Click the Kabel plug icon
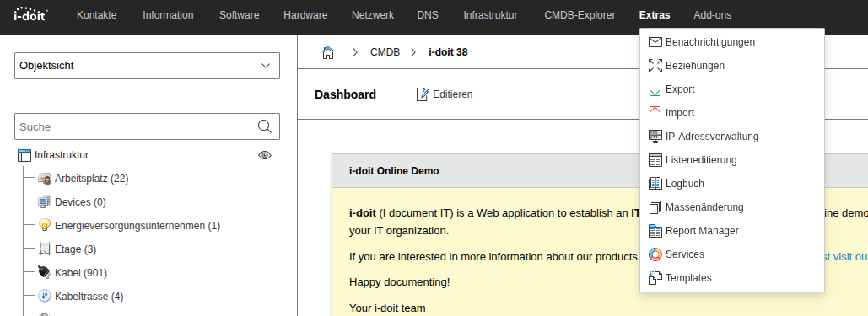 click(x=45, y=272)
